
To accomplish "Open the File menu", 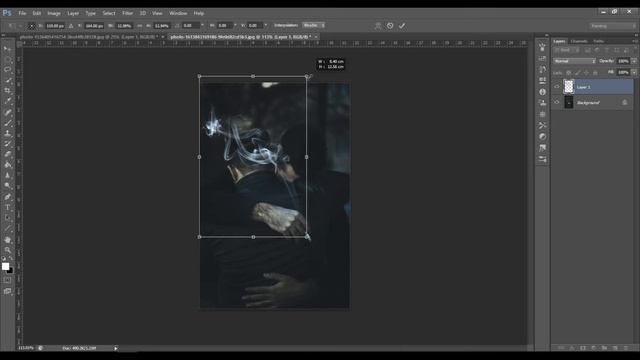I will (x=22, y=13).
